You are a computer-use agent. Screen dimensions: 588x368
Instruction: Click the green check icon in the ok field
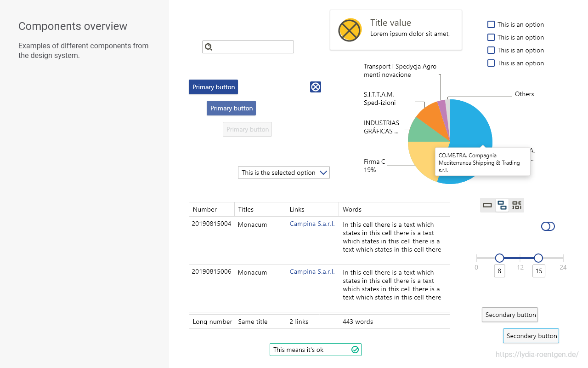pos(355,350)
